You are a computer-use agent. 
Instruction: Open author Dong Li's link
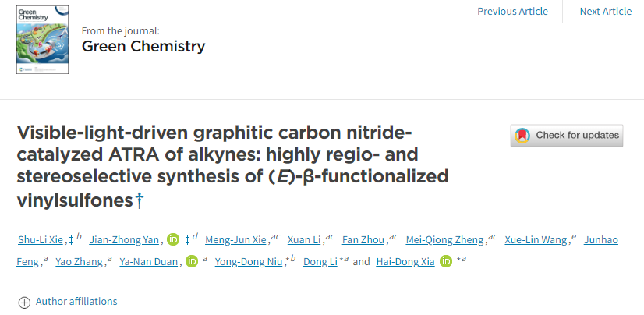(x=320, y=262)
